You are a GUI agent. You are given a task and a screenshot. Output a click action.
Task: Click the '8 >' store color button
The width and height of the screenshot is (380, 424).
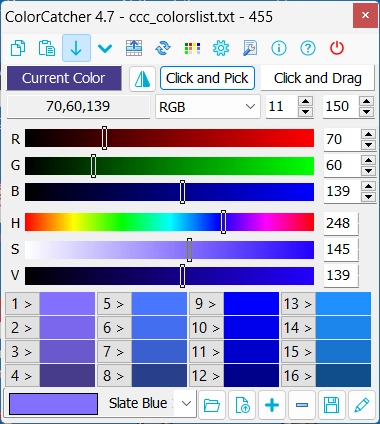[114, 376]
